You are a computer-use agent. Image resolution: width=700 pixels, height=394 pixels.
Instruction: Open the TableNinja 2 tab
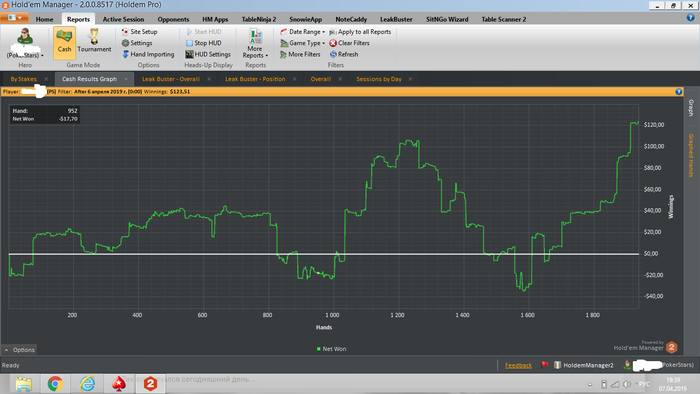[258, 19]
